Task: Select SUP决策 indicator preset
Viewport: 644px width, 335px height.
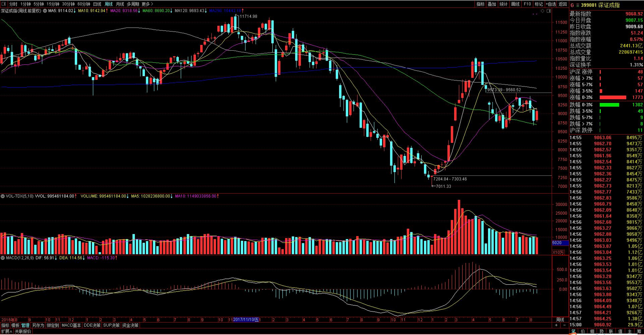Action: 111,325
